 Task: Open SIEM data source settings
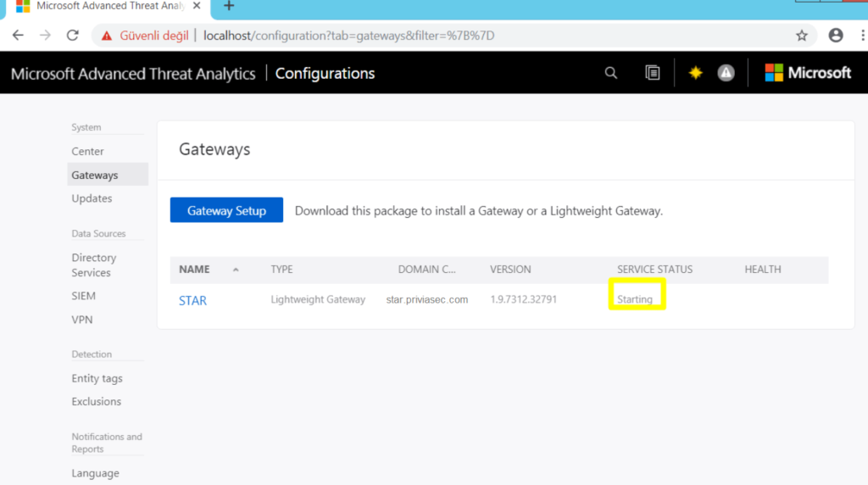pos(83,296)
